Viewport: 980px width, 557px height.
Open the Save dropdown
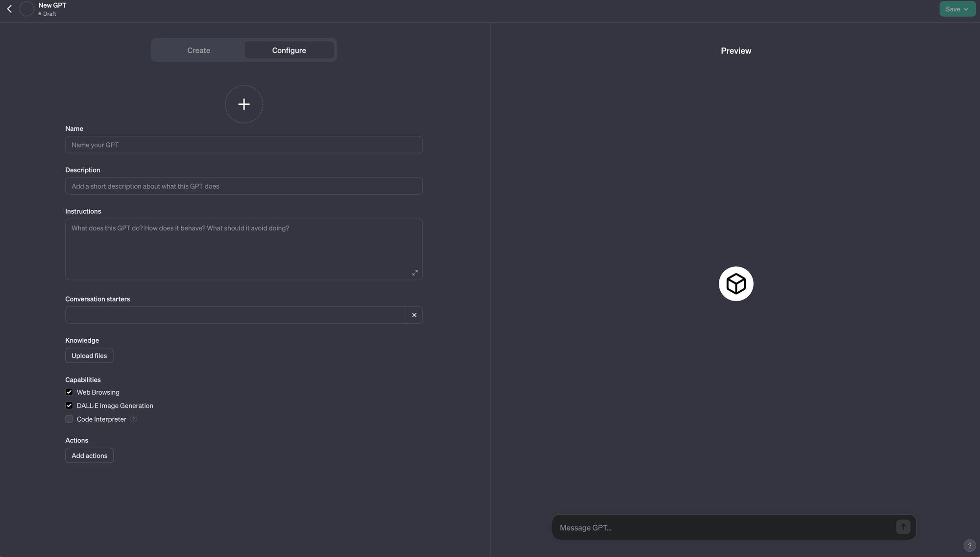[957, 9]
